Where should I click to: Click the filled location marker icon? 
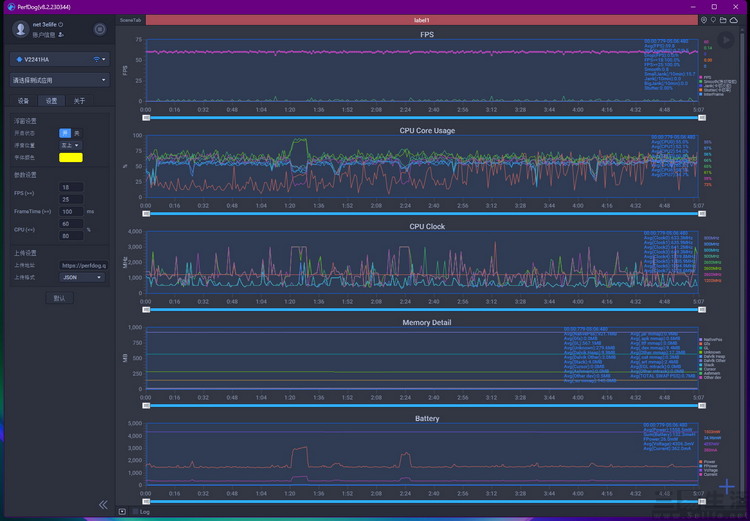(704, 20)
